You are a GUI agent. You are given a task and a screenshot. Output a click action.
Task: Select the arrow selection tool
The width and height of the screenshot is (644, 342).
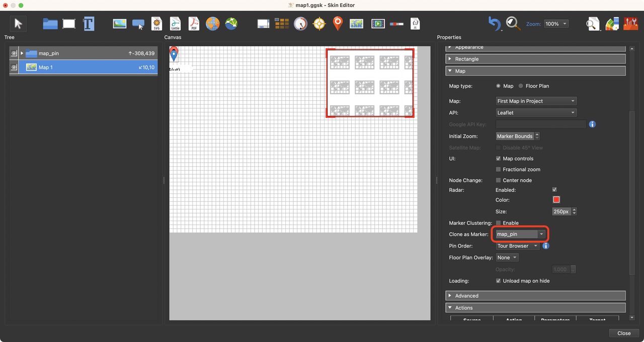coord(17,23)
